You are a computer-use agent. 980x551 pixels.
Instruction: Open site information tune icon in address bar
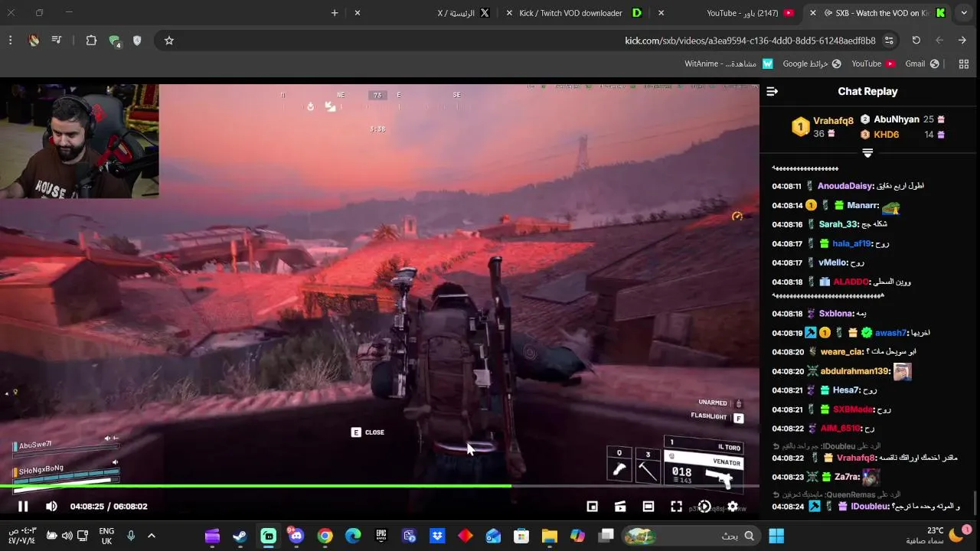coord(889,41)
